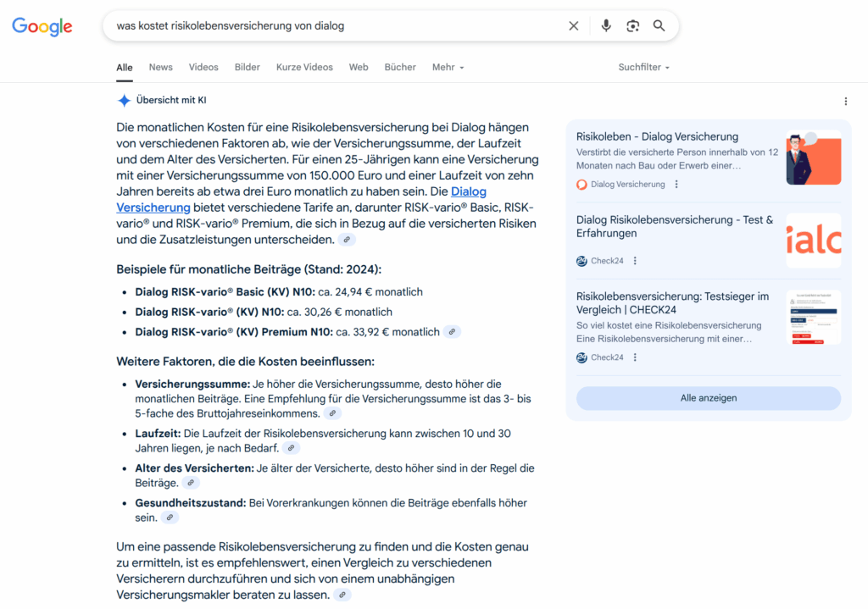Open Google Lens image search icon
This screenshot has width=868, height=609.
pos(632,26)
